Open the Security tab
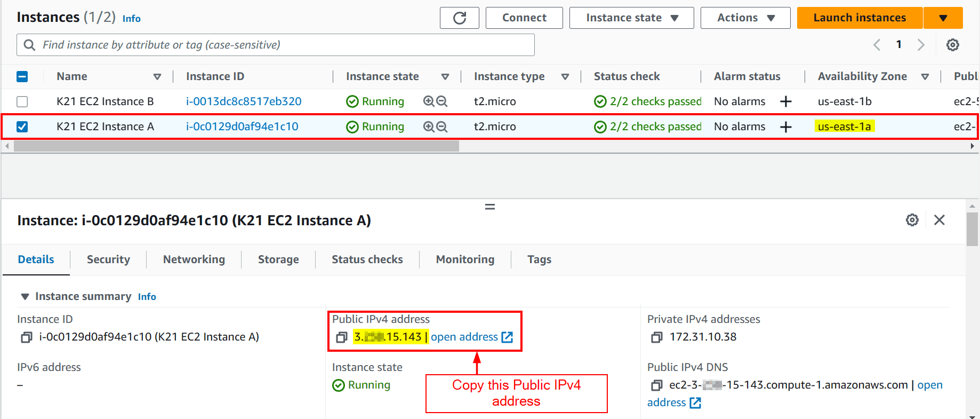Screen dimensions: 980x419 tap(108, 259)
